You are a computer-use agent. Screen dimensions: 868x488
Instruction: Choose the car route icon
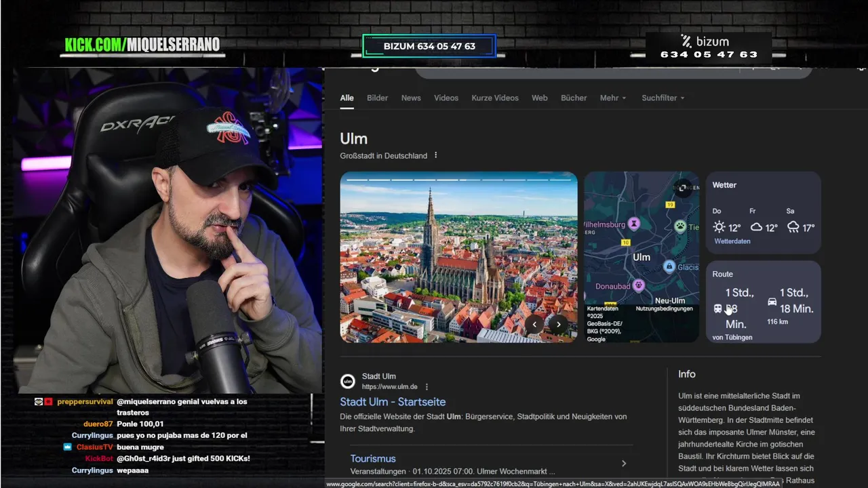point(772,302)
